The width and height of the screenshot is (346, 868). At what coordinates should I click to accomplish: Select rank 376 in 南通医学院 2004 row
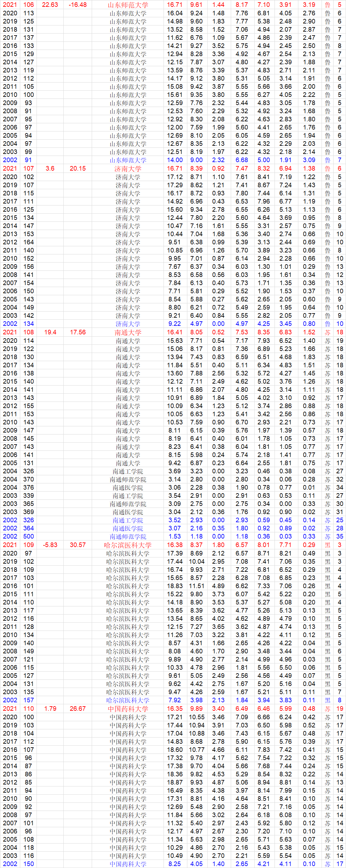[29, 487]
